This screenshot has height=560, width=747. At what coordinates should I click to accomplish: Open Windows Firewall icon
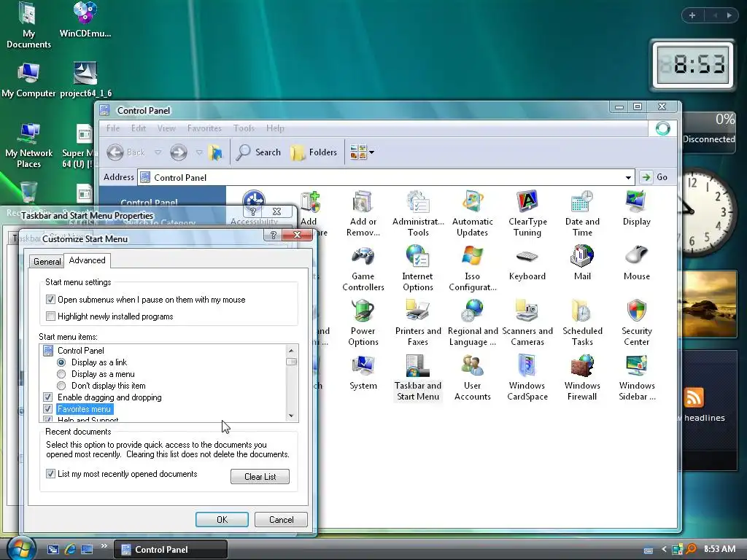(x=582, y=378)
